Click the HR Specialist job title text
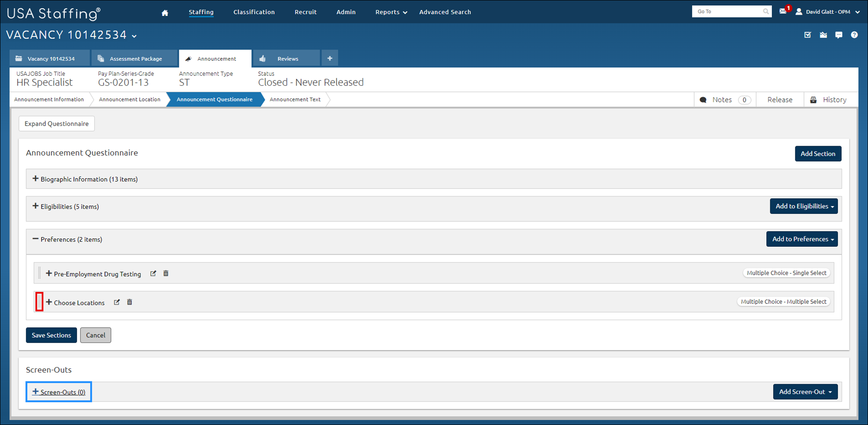Viewport: 868px width, 425px height. [44, 82]
